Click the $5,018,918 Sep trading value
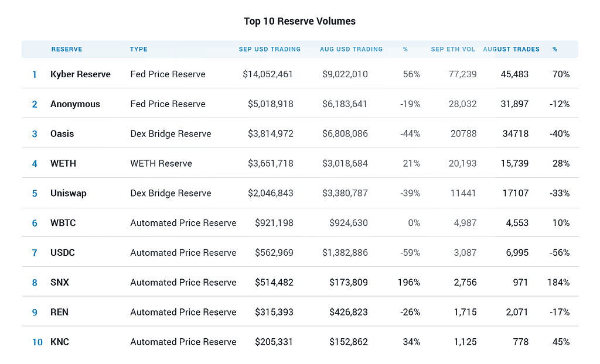This screenshot has height=364, width=600. [271, 104]
